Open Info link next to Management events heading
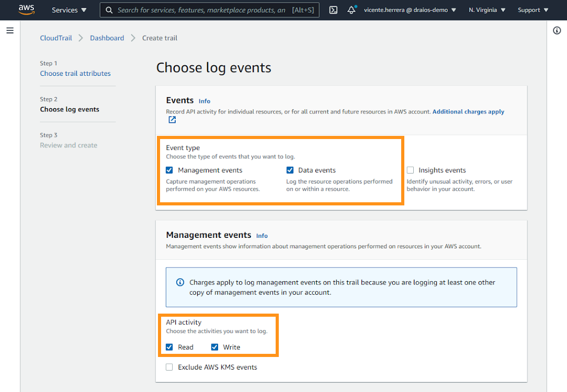 click(262, 236)
